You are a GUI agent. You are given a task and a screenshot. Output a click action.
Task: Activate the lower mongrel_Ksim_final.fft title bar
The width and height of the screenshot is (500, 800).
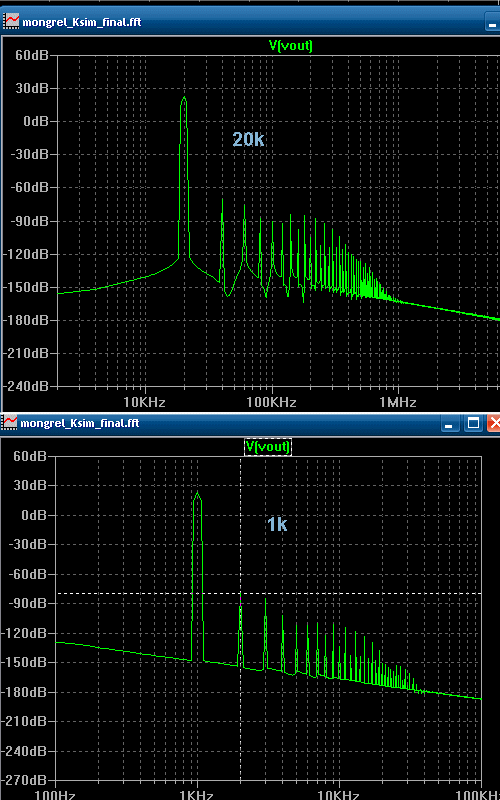pyautogui.click(x=219, y=422)
